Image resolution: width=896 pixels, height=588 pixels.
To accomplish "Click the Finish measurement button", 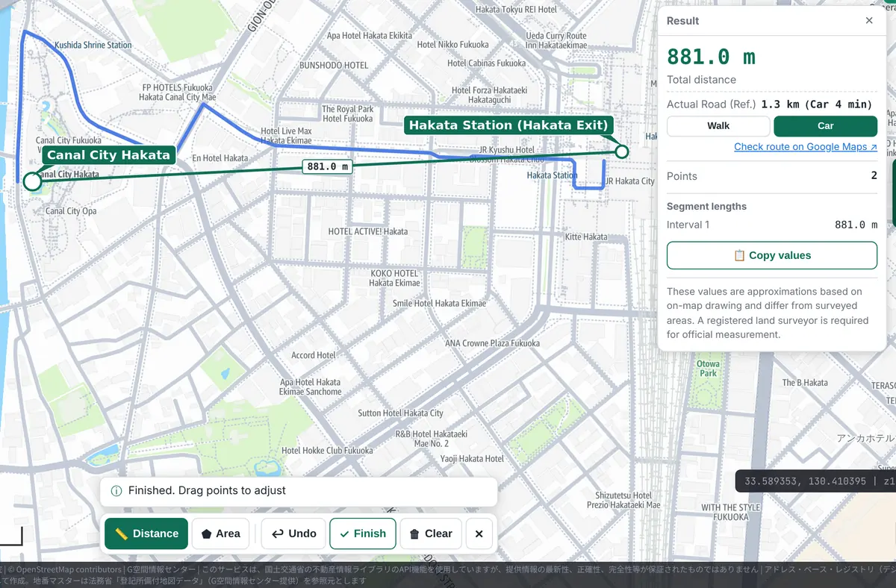I will 363,534.
